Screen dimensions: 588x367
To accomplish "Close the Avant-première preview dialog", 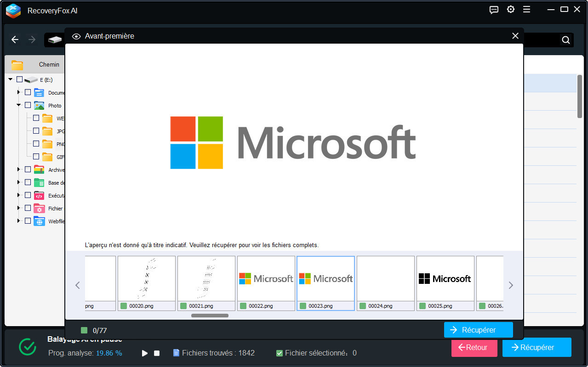I will (x=515, y=36).
